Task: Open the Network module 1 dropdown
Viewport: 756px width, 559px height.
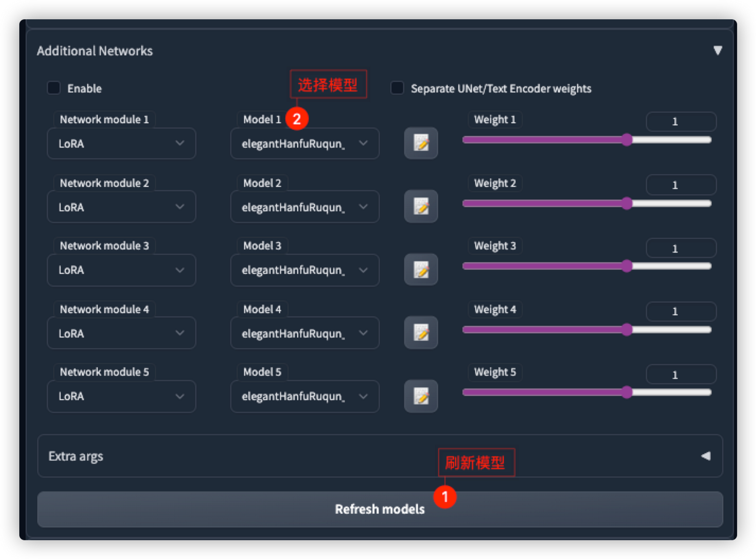Action: click(x=121, y=143)
